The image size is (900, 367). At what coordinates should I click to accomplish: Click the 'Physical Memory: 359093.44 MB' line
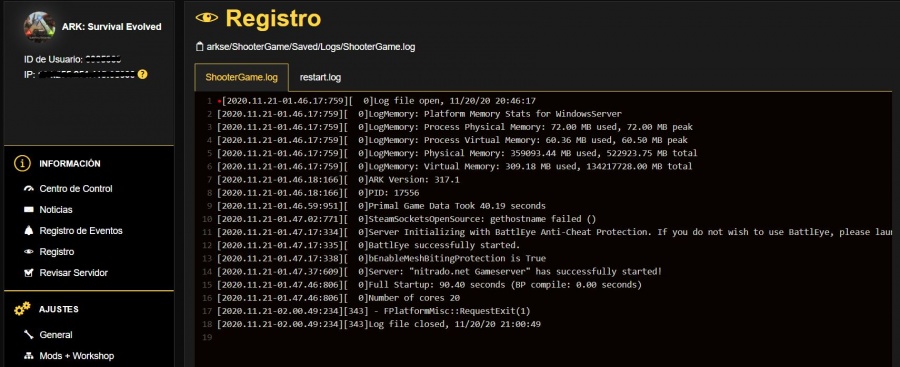coord(457,153)
